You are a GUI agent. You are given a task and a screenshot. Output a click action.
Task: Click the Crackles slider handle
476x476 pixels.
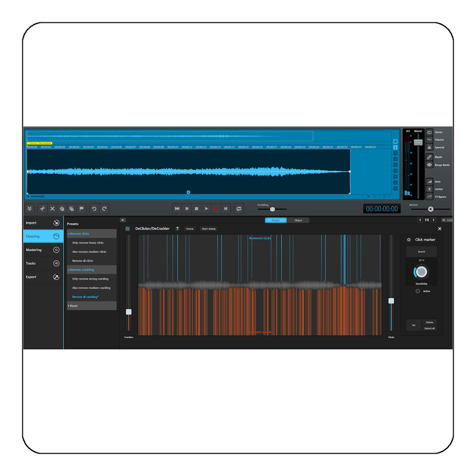pyautogui.click(x=129, y=312)
